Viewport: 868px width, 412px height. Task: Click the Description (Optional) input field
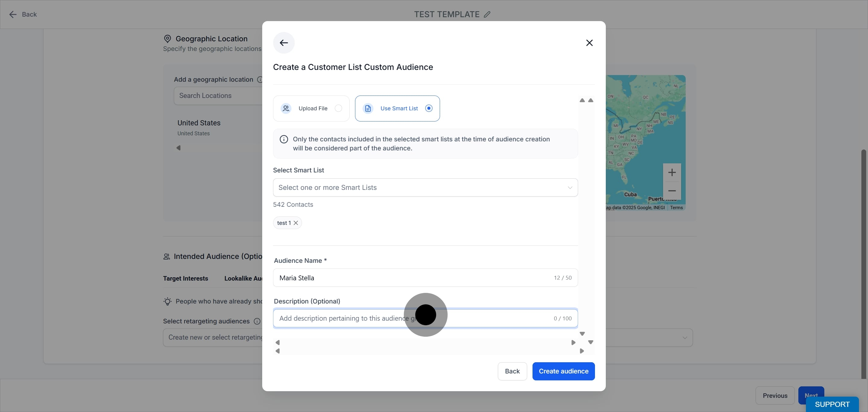point(425,318)
